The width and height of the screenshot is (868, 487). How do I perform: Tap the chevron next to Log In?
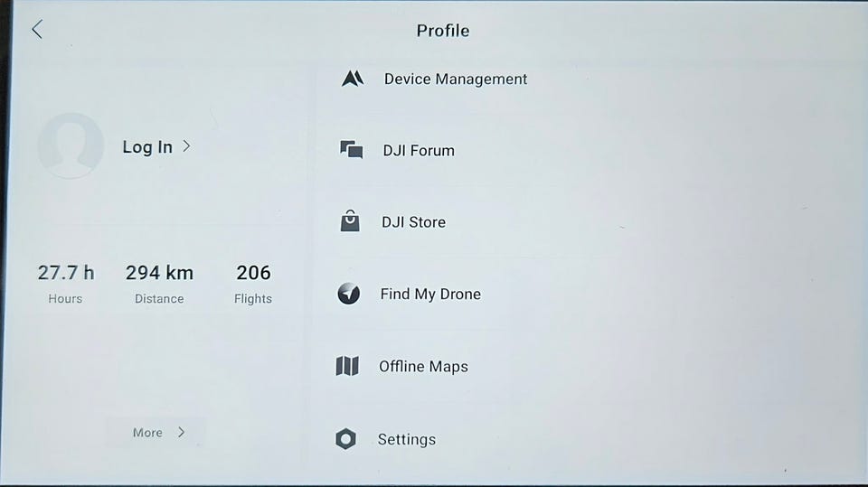186,145
